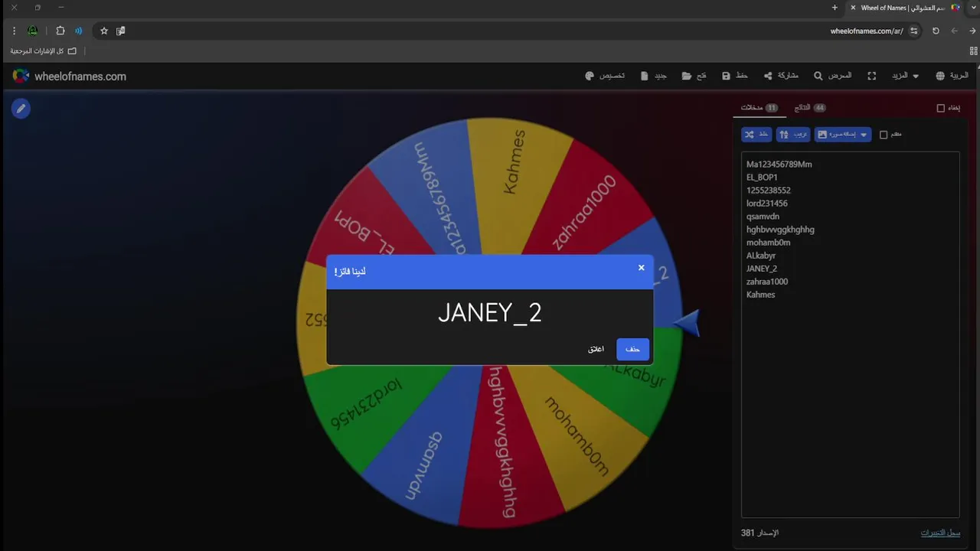980x551 pixels.
Task: Expand the tab search chevron
Action: click(x=972, y=8)
